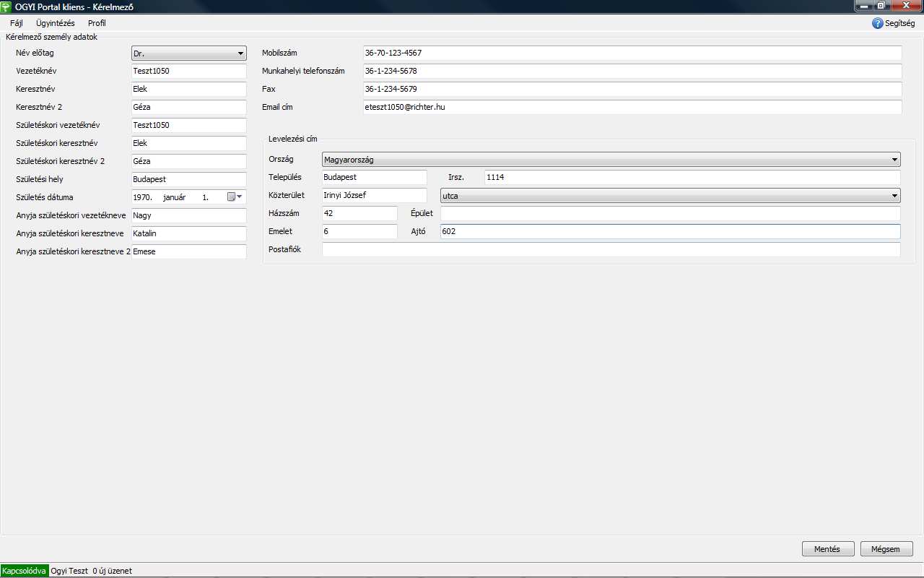Open the calendar picker for Születés dátuma
This screenshot has height=578, width=924.
pos(235,197)
